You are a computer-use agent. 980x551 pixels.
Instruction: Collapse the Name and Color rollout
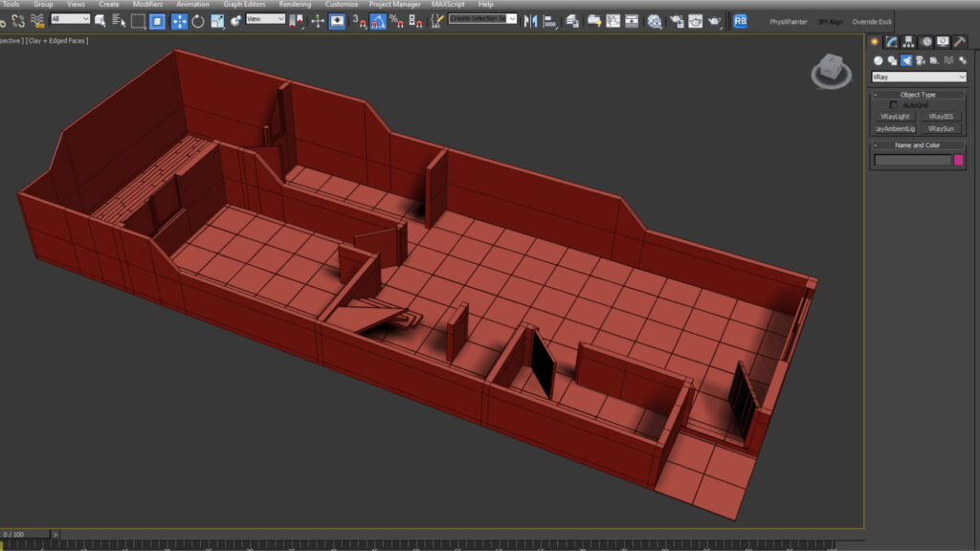pos(918,145)
